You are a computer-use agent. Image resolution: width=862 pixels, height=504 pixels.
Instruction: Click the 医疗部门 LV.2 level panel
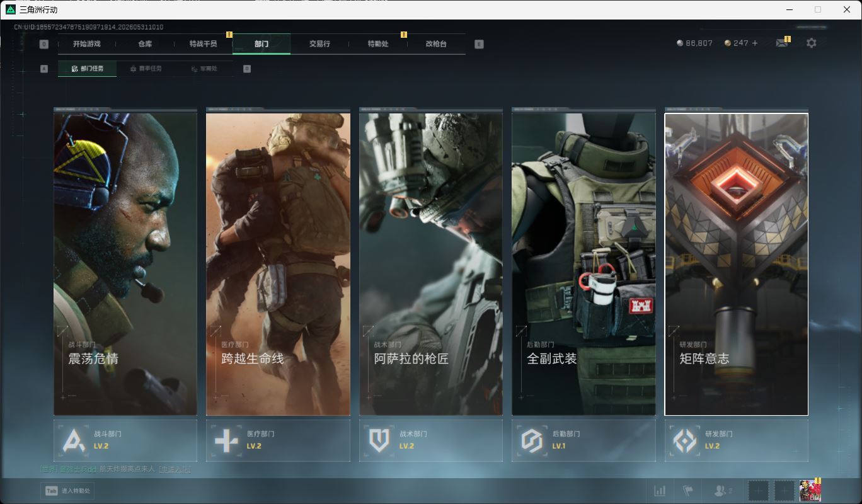point(278,440)
